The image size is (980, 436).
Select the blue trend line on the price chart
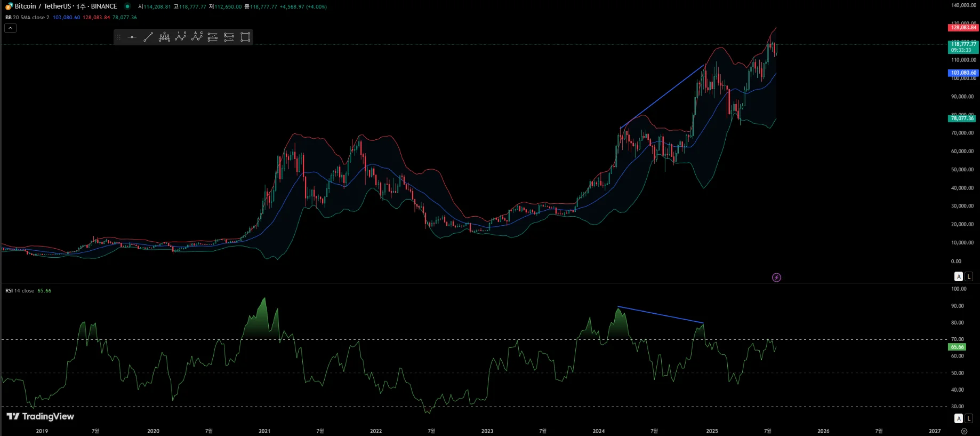pos(662,97)
